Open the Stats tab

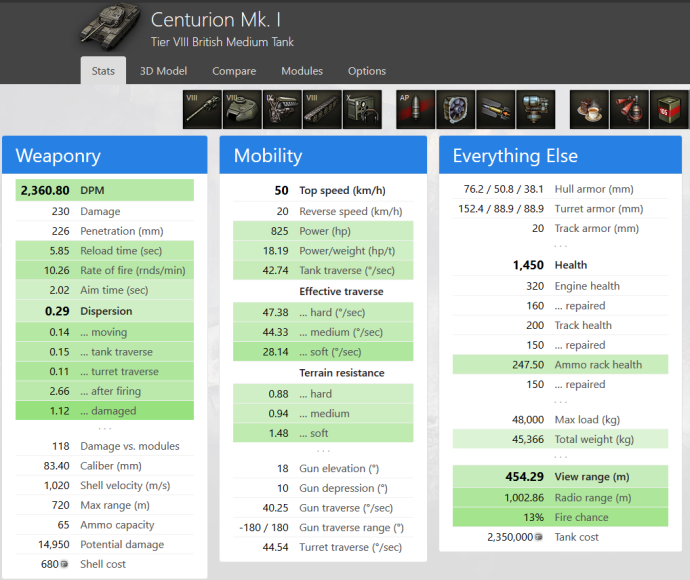pos(103,70)
